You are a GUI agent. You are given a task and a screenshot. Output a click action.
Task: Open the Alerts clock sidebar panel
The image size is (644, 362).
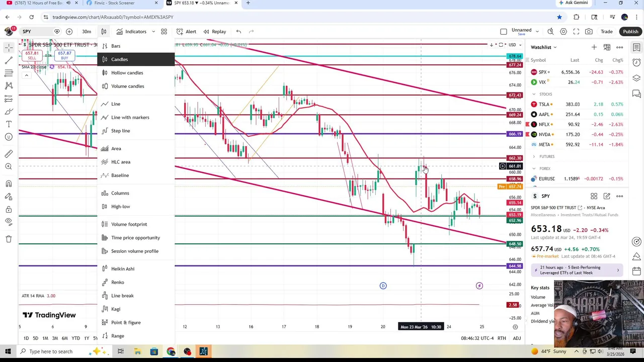click(636, 63)
